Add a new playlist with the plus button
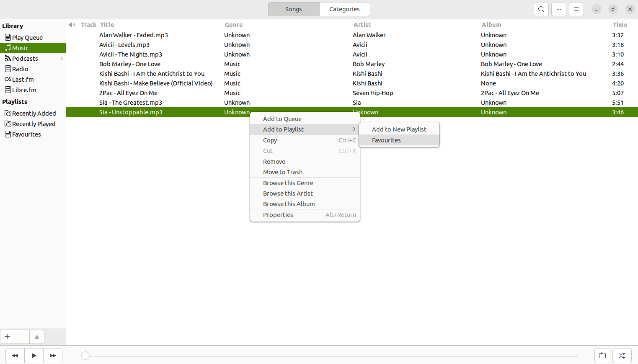 pyautogui.click(x=7, y=336)
